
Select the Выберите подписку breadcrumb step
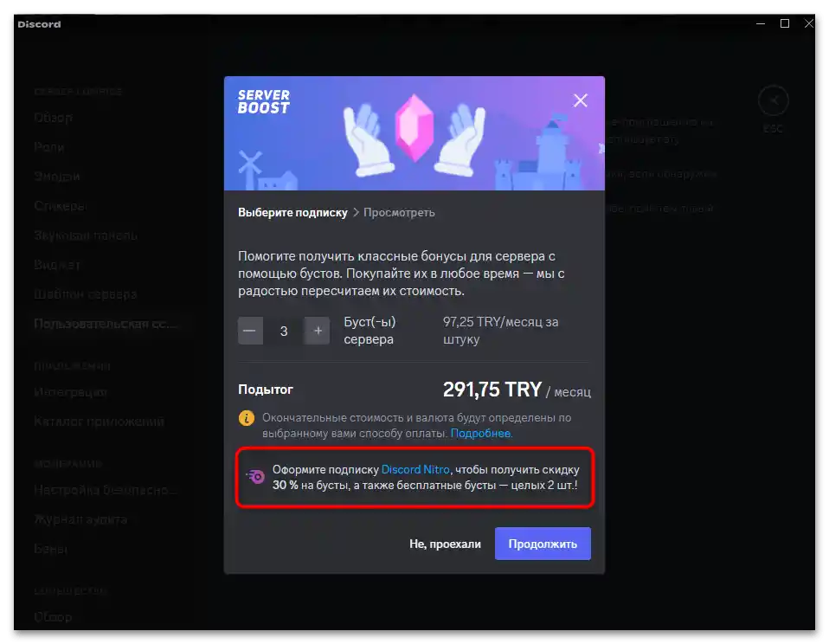coord(292,213)
